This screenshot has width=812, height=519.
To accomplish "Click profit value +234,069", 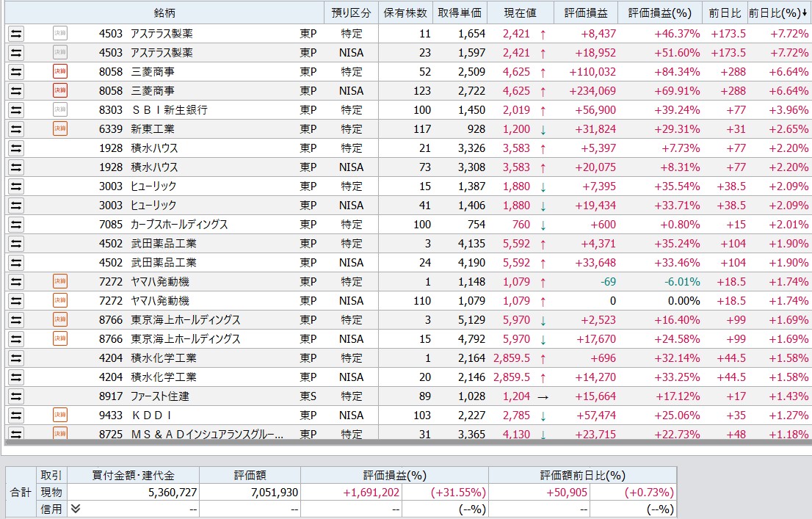I will pos(592,91).
